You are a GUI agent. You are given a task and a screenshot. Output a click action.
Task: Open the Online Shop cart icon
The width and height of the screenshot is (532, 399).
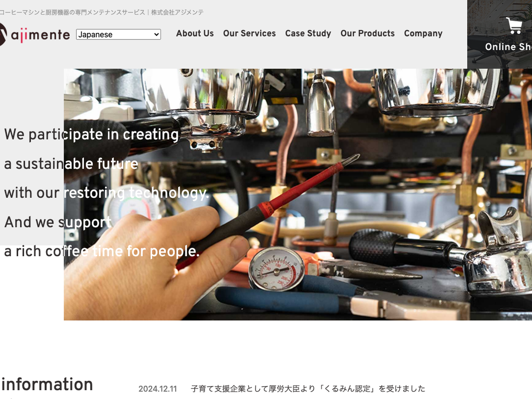pyautogui.click(x=514, y=25)
